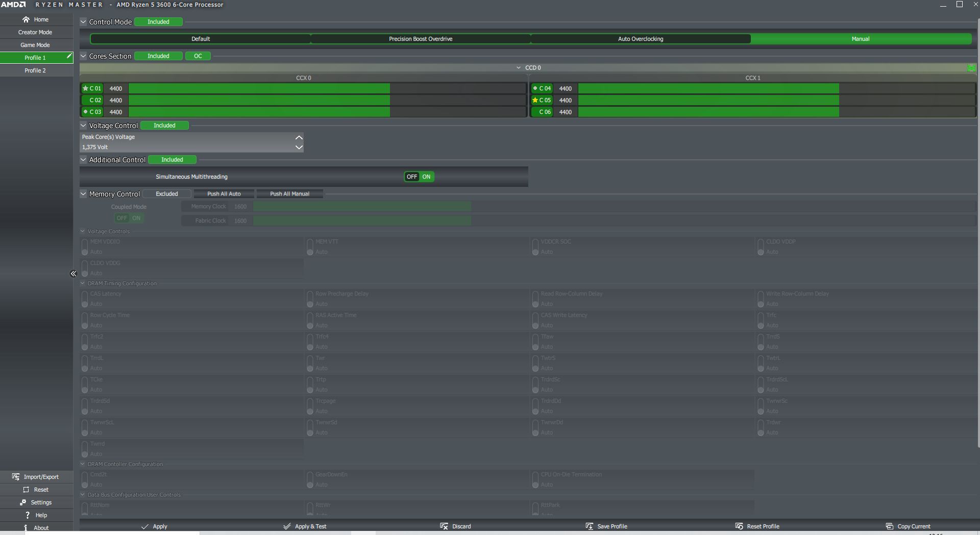Viewport: 980px width, 535px height.
Task: Click the Discard button label
Action: [x=461, y=526]
